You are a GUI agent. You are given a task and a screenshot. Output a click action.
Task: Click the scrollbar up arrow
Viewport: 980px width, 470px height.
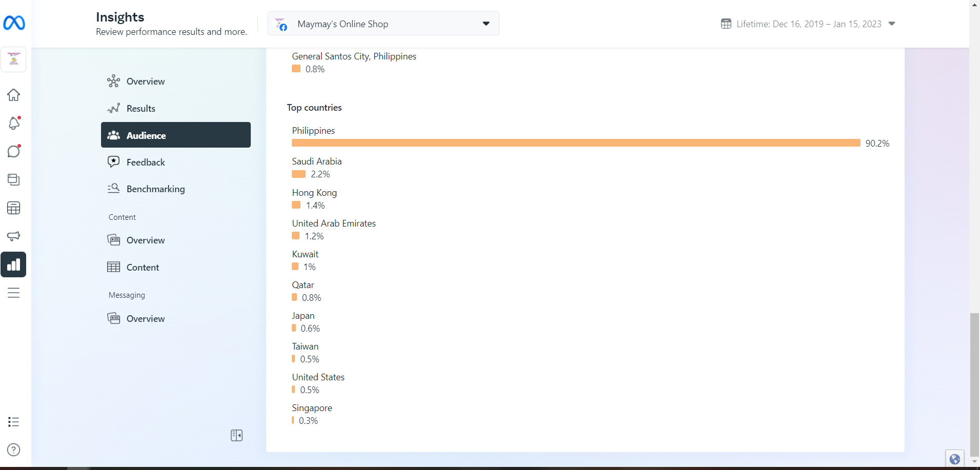(974, 4)
